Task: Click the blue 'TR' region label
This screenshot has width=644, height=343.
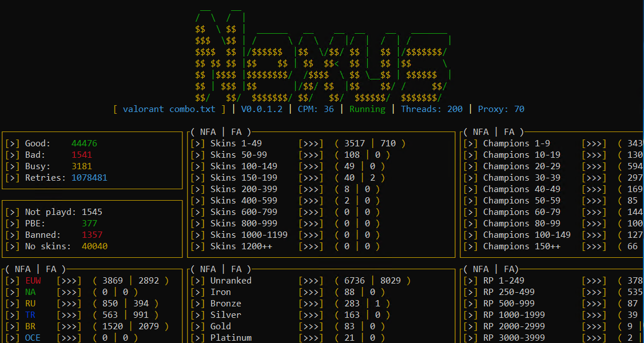Action: click(x=30, y=315)
